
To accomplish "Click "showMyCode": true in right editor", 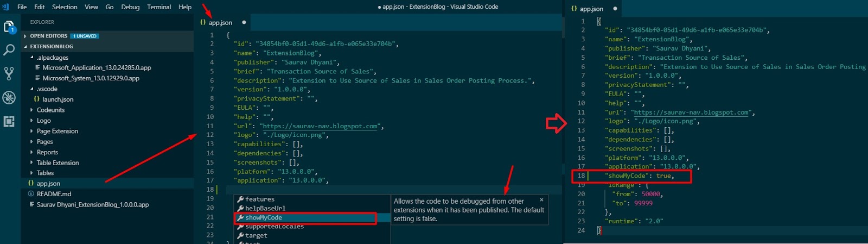I will pos(640,176).
